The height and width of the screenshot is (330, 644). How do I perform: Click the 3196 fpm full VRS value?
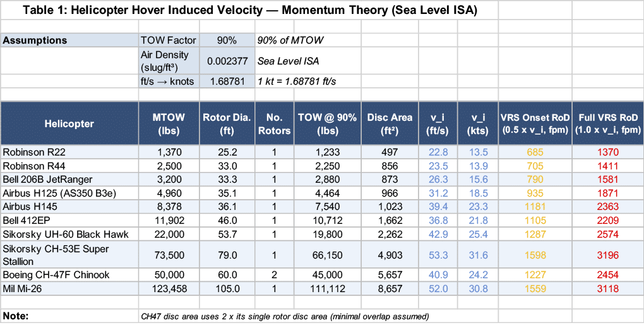coord(608,255)
